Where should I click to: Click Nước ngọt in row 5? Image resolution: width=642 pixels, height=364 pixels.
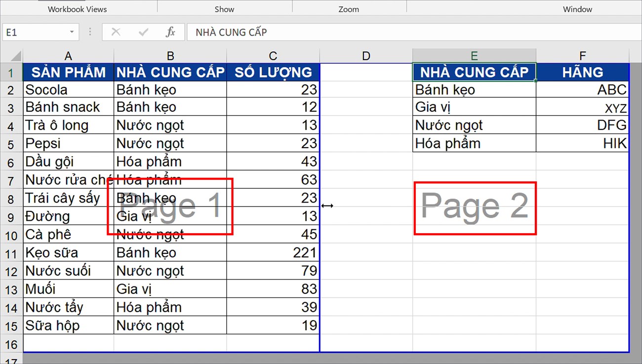(x=170, y=143)
